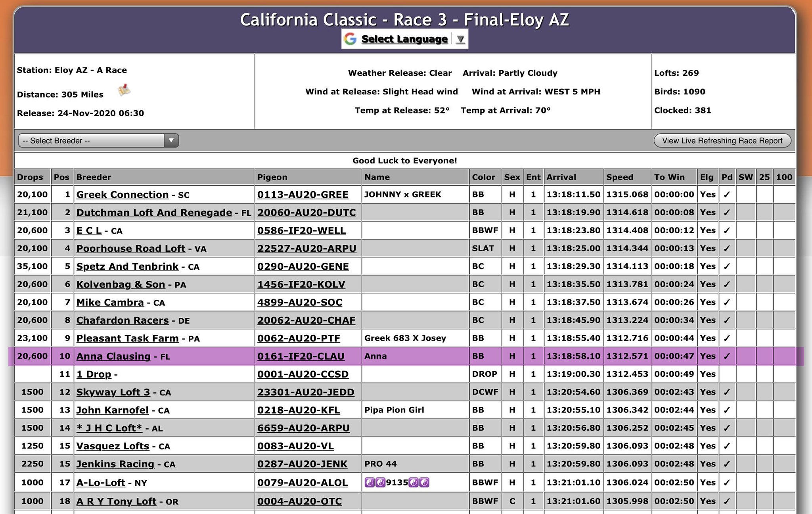Click the paid checkmark for Greek Connection
This screenshot has height=514, width=812.
(727, 195)
